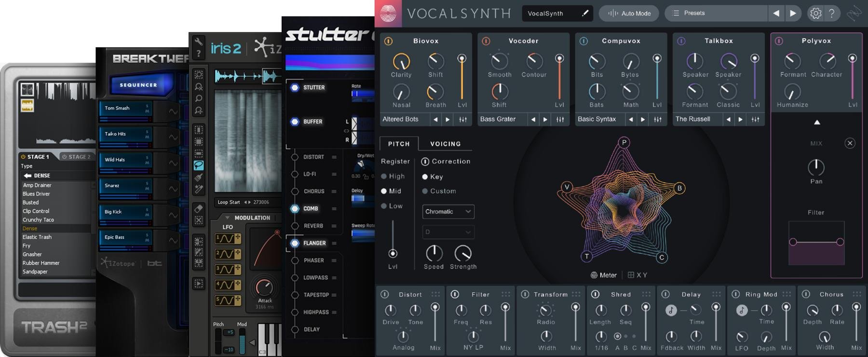Click the Ring Mod note sync icon
Screen dimensions: 868x357
coord(742,311)
